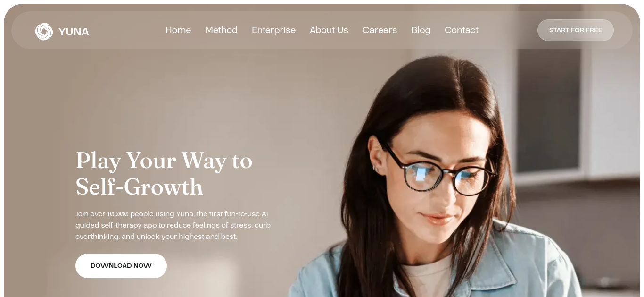Open the Blog nav link
644x297 pixels.
pos(421,30)
